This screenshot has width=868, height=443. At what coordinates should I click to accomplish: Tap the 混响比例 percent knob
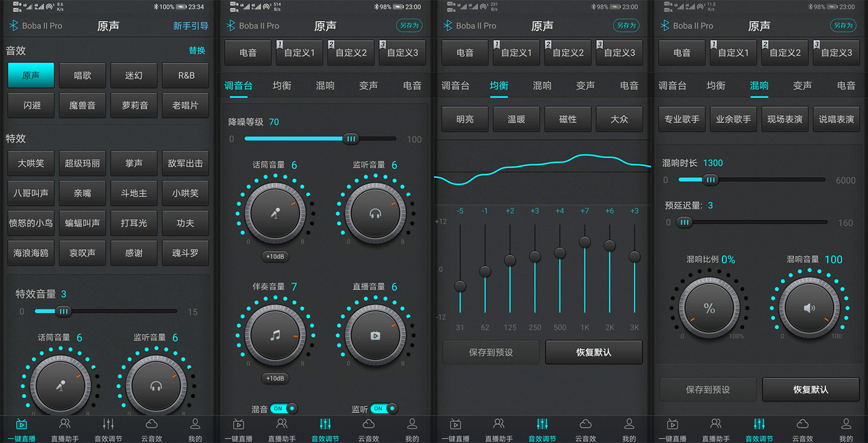[x=709, y=308]
